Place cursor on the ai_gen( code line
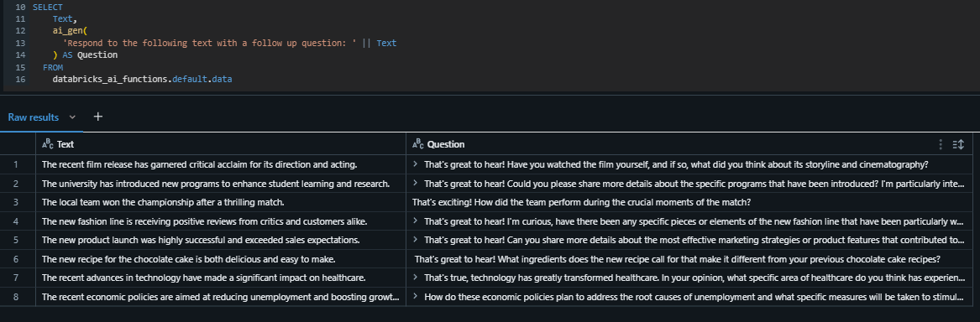The width and height of the screenshot is (980, 322). pos(72,31)
